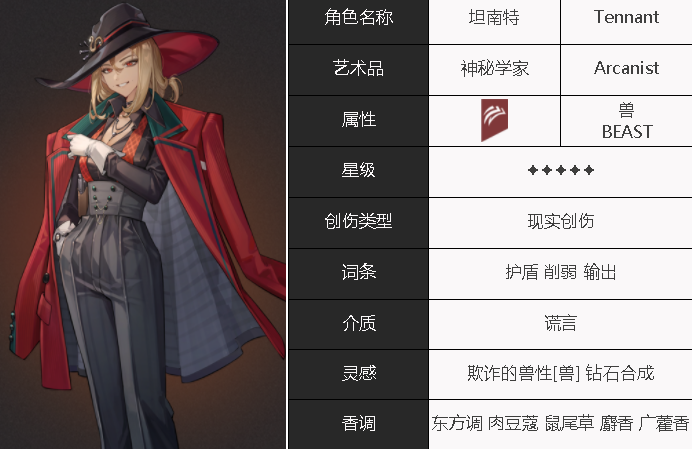Viewport: 692px width, 449px height.
Task: Click the Arcanist text cell
Action: coord(626,69)
